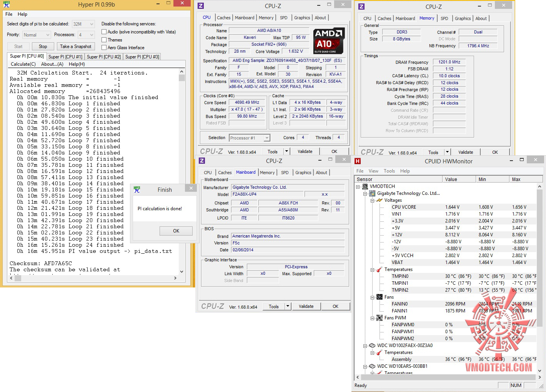This screenshot has height=392, width=546.
Task: Collapse the WDC WD1002FAEX drive node
Action: (x=365, y=346)
